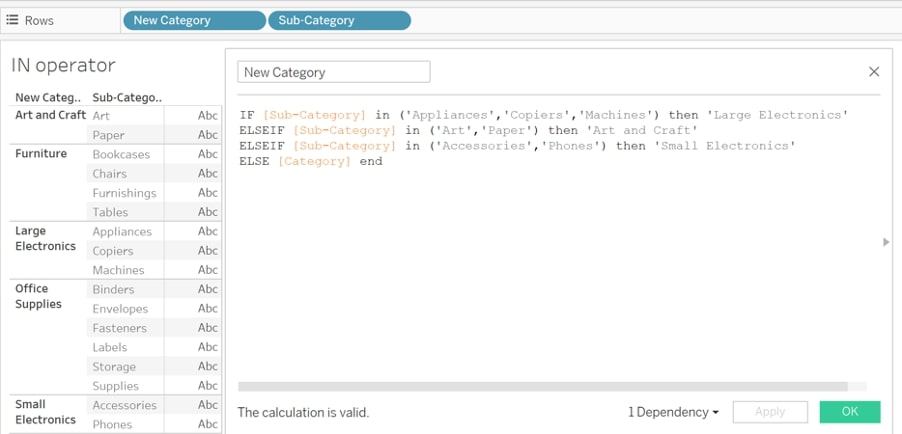Click the Abc mark next to Art
This screenshot has width=902, height=434.
tap(208, 116)
